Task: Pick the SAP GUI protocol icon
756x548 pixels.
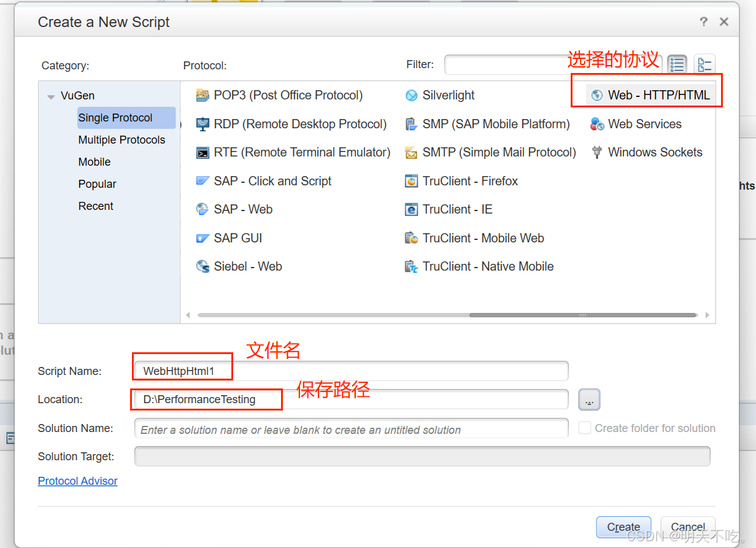Action: tap(202, 238)
